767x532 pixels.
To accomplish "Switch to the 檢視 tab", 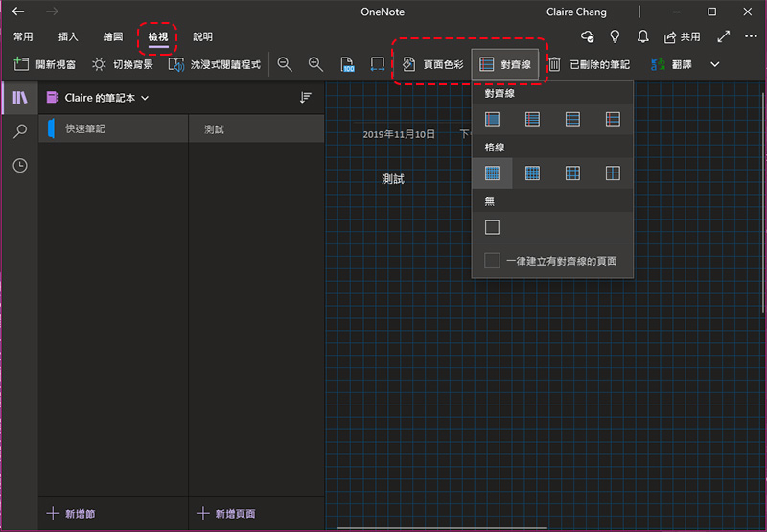I will (x=158, y=36).
